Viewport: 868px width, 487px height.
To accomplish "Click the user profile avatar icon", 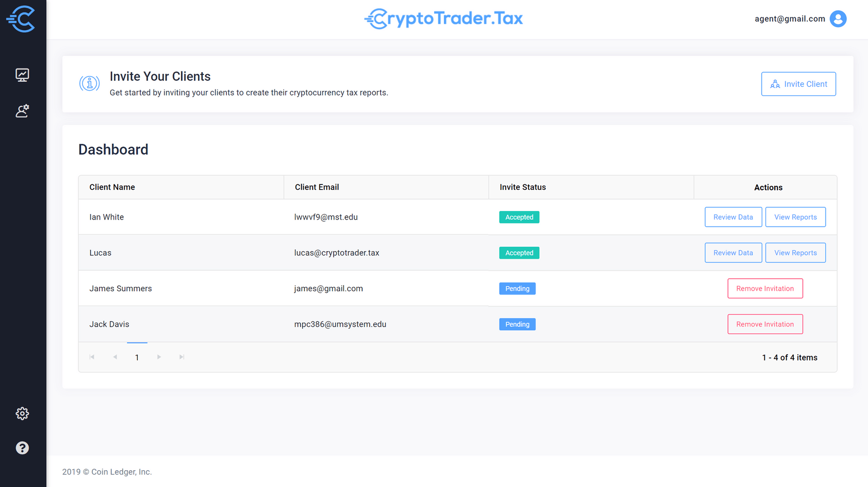I will pos(838,19).
